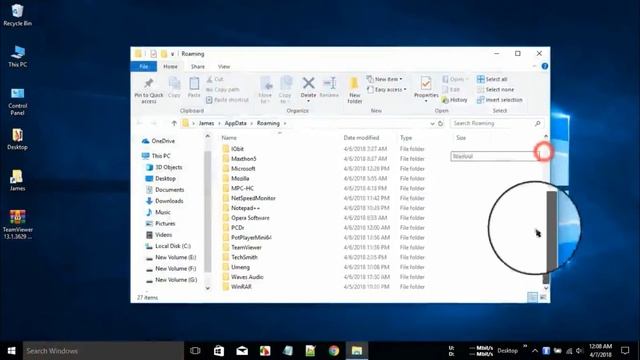Click the History ribbon command
640x360 pixels.
coord(454,100)
